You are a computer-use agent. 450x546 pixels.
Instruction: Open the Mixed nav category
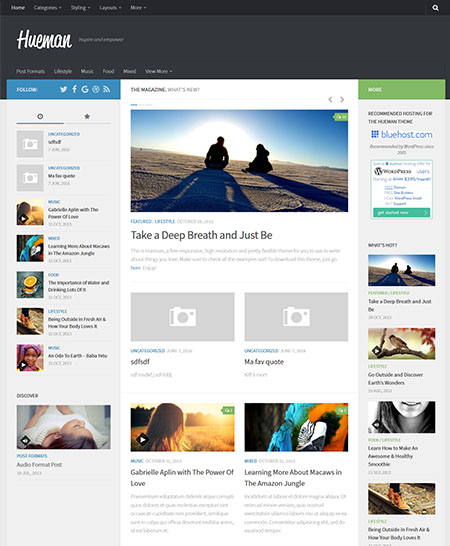pyautogui.click(x=129, y=71)
